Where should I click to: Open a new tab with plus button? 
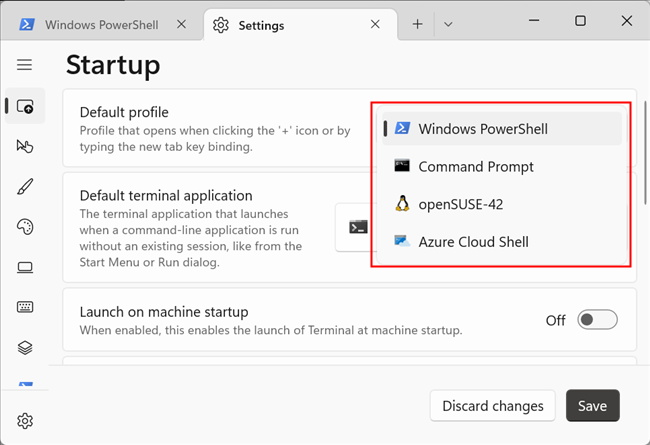point(417,24)
